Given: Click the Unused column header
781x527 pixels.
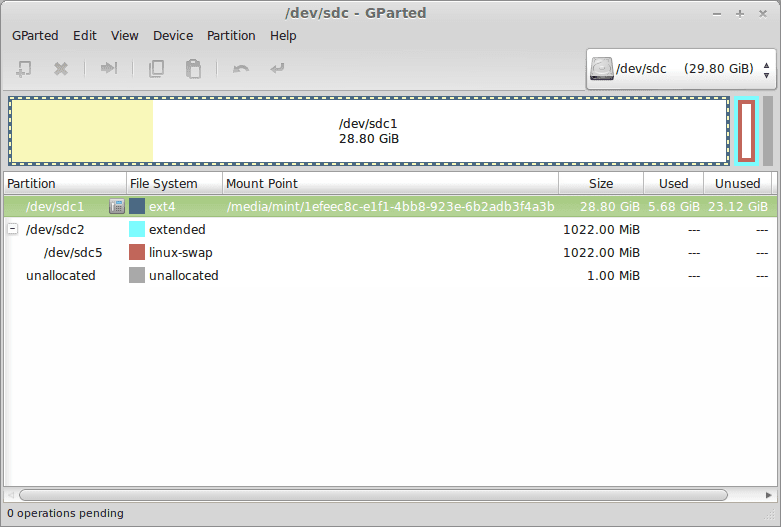Looking at the screenshot, I should click(x=738, y=183).
